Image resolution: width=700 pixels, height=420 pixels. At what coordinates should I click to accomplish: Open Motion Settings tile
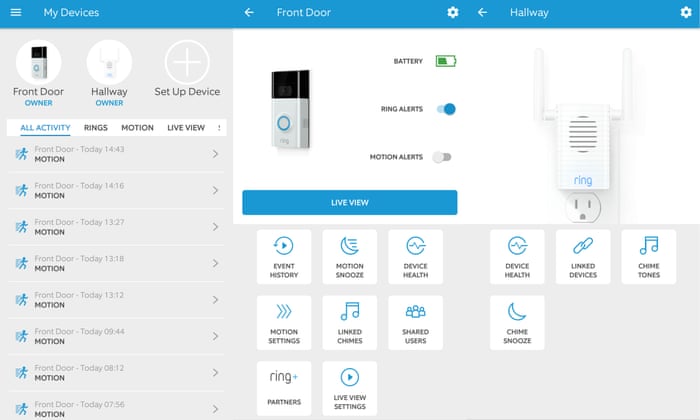coord(284,322)
